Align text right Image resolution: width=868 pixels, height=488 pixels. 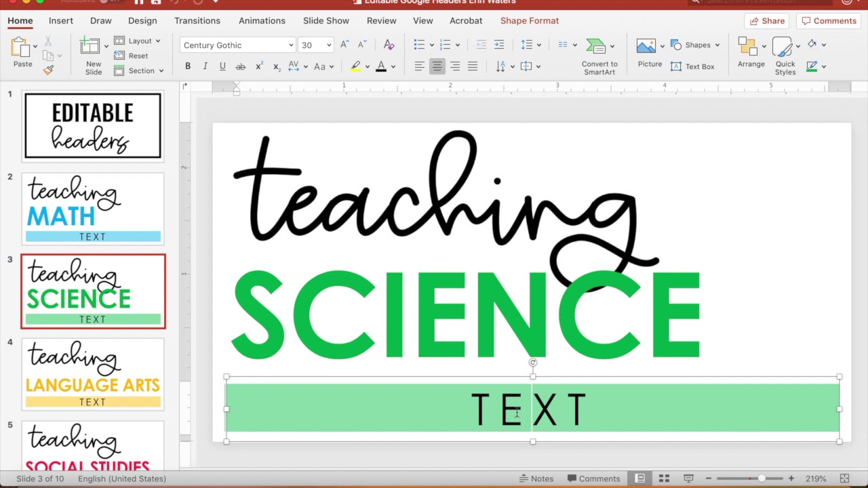coord(455,66)
